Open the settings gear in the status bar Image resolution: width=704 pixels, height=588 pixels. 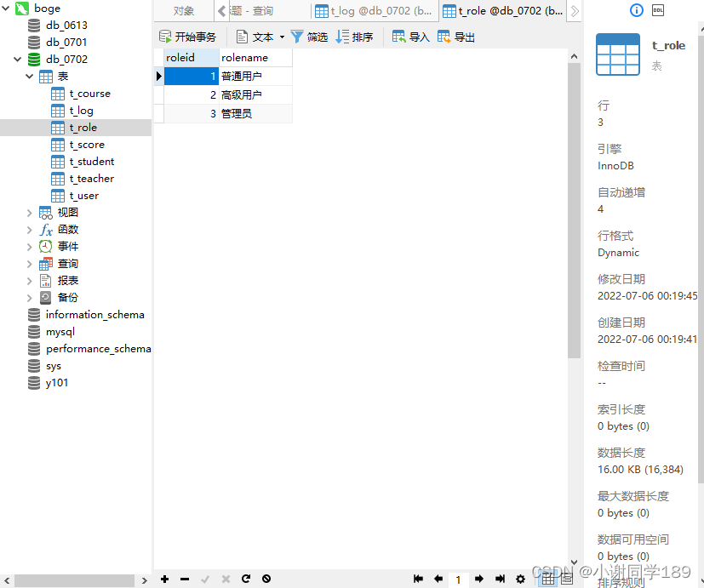tap(520, 579)
